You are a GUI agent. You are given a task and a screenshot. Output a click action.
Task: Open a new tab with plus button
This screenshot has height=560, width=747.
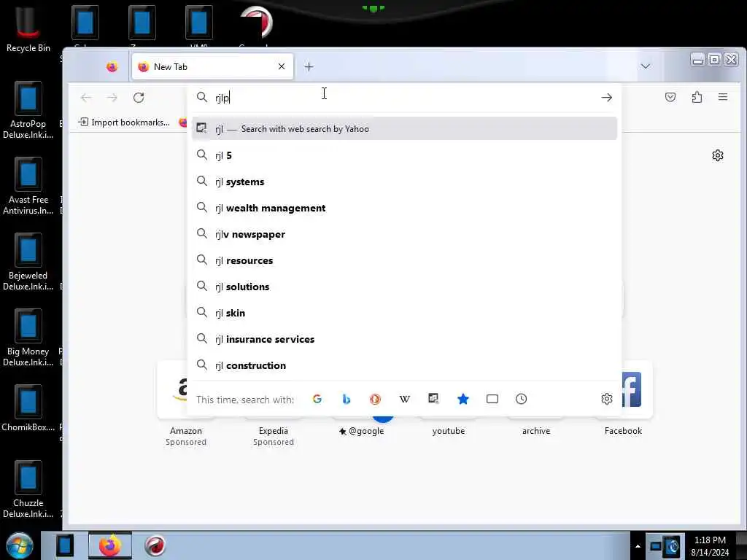(x=309, y=66)
